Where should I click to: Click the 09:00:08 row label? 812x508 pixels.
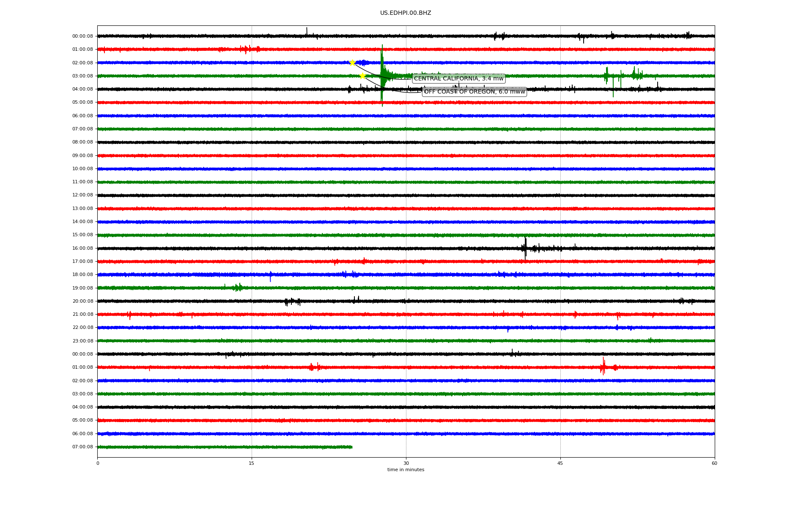point(82,155)
